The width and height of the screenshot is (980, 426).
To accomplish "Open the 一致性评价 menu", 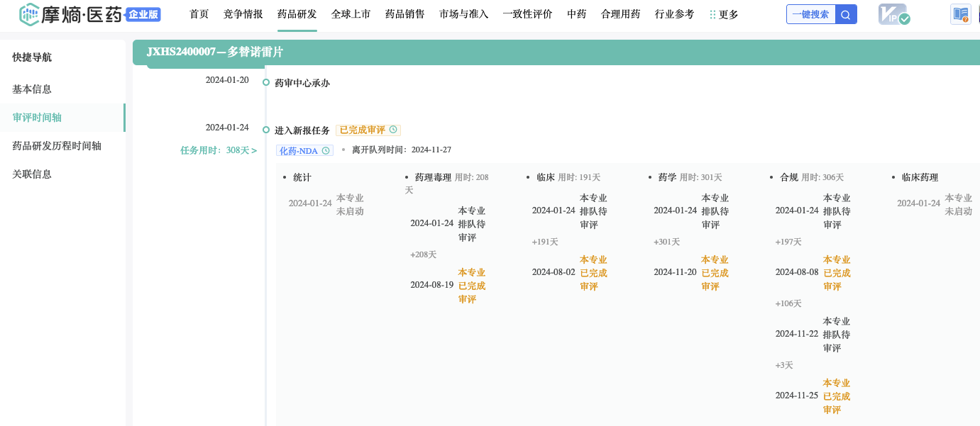I will coord(527,14).
